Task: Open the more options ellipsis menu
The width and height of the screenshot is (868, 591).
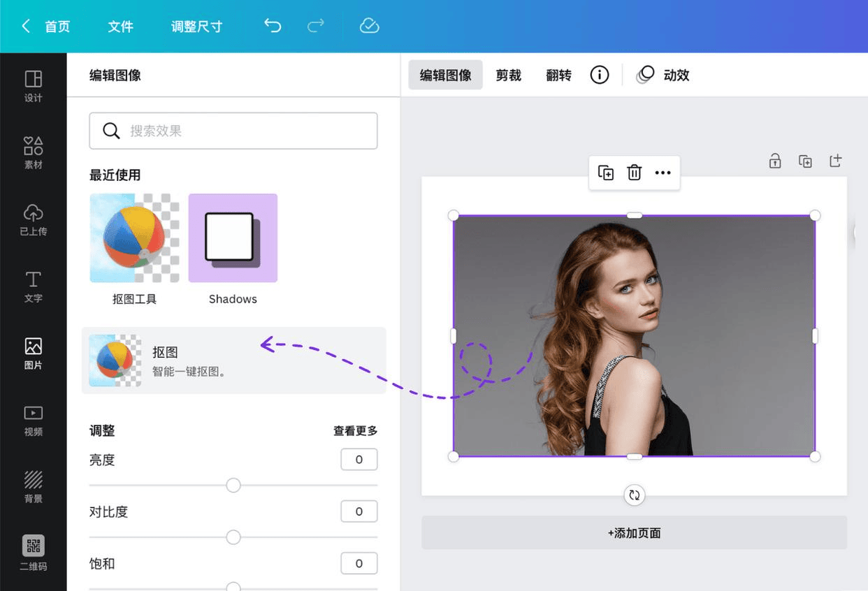Action: point(663,173)
